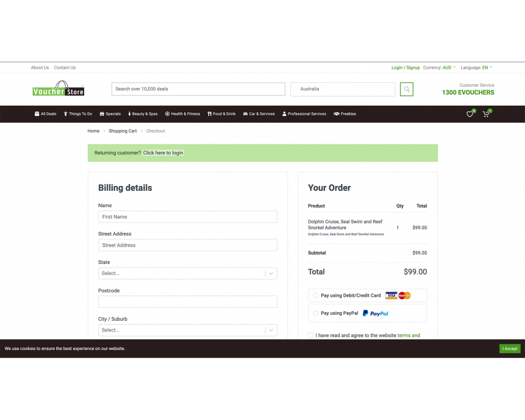Open the Food & Drink deals

point(221,113)
